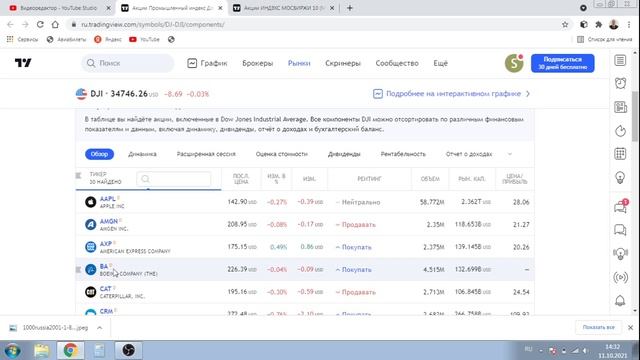This screenshot has height=360, width=640.
Task: Open the CAT ticker link
Action: click(x=105, y=289)
